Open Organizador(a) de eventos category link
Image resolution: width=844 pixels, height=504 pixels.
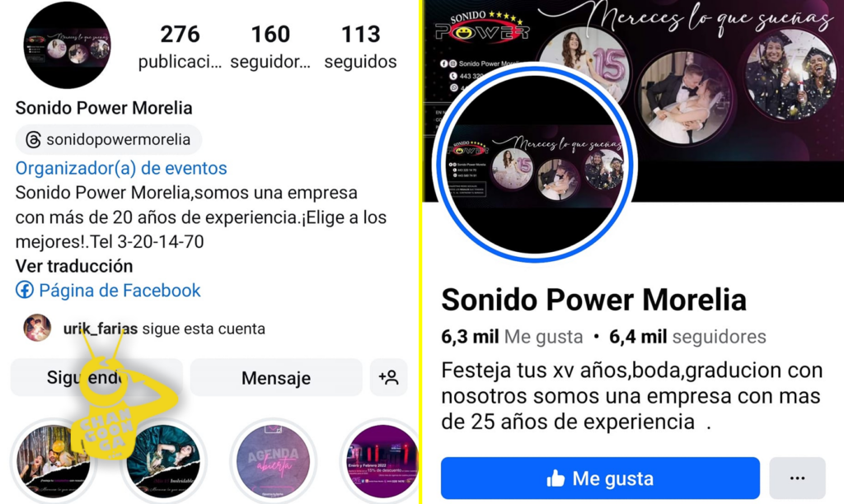tap(121, 168)
